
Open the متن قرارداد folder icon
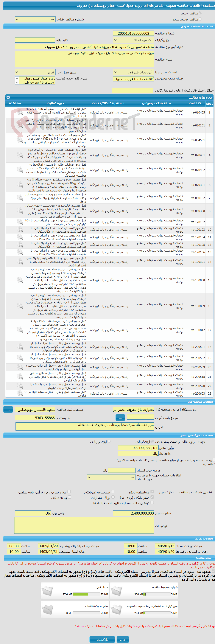pos(116,610)
